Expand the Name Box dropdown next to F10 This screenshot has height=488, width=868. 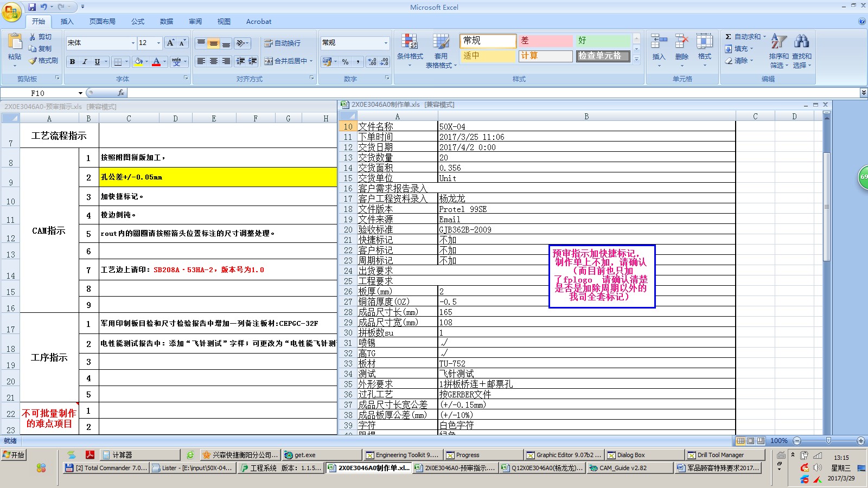pyautogui.click(x=80, y=93)
